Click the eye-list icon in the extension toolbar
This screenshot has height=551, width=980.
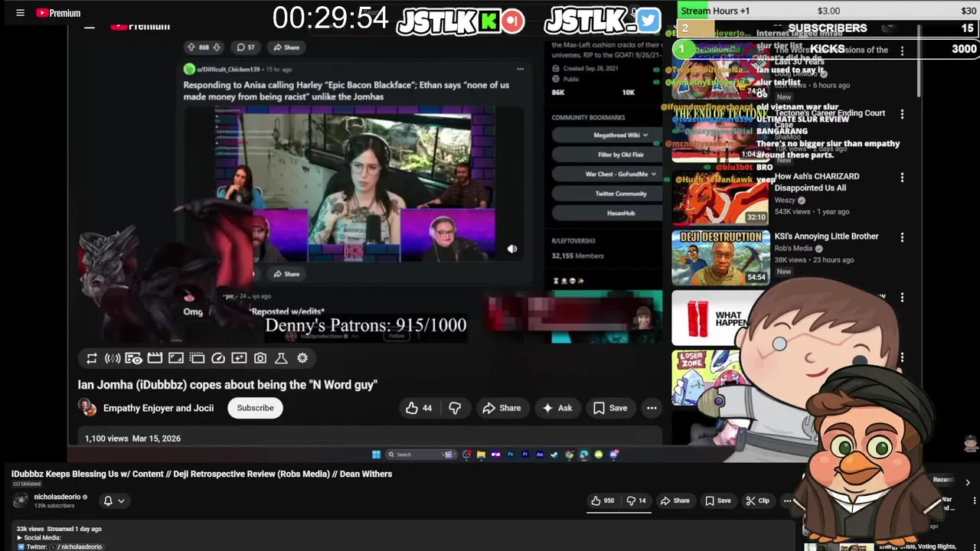(133, 358)
